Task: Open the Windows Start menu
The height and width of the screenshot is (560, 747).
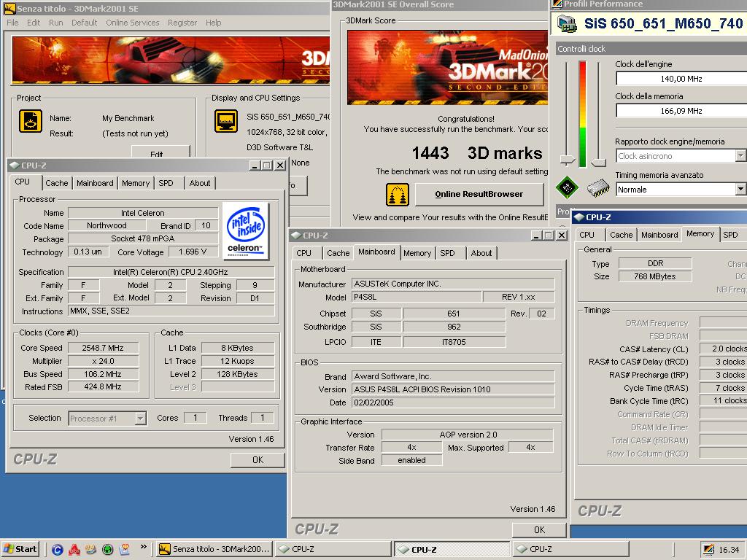Action: [20, 549]
